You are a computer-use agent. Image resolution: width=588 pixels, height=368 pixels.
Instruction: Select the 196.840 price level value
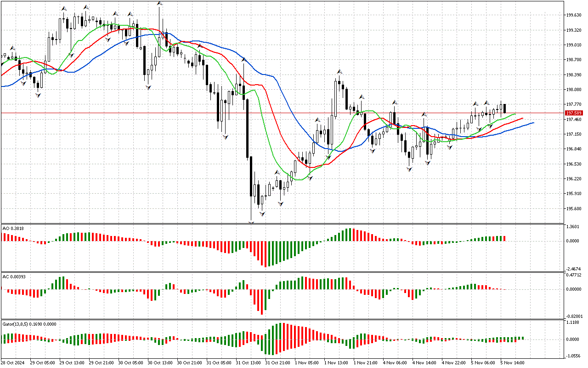coord(575,149)
